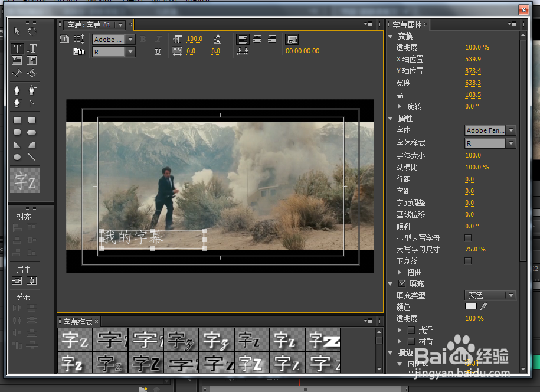
Task: Toggle Show Background Video icon
Action: click(292, 40)
